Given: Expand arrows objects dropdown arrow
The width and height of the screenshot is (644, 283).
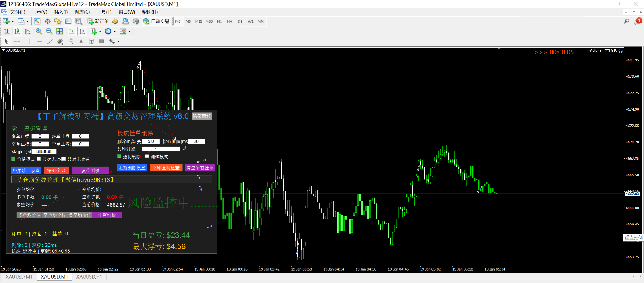Looking at the screenshot, I should (x=118, y=41).
